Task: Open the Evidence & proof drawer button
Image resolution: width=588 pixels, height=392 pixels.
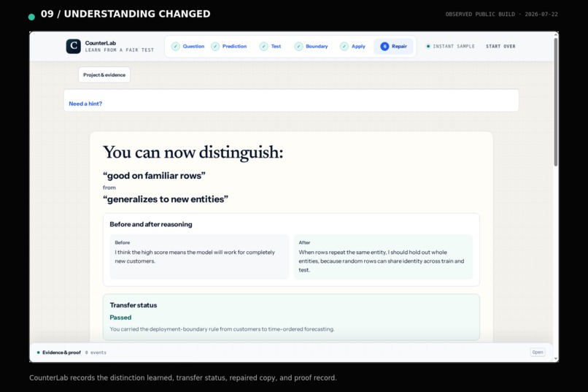Action: coord(538,353)
